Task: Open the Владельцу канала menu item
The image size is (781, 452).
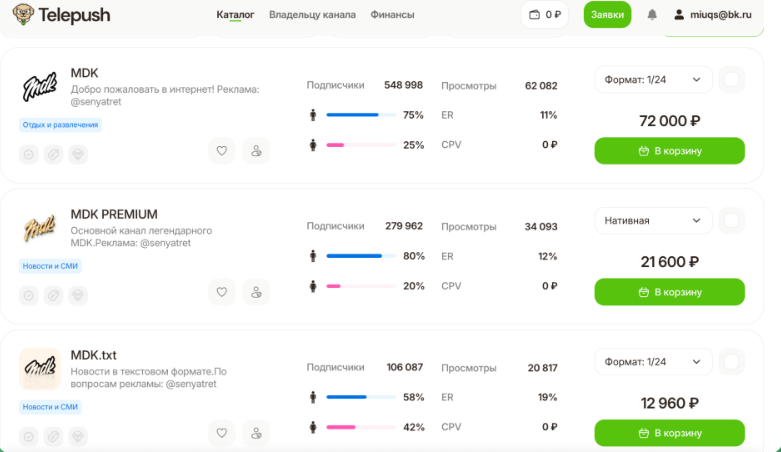Action: pyautogui.click(x=312, y=15)
